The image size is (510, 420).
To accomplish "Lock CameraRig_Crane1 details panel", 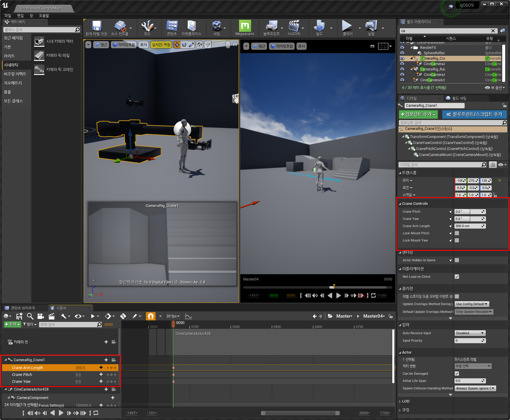I will pos(504,105).
